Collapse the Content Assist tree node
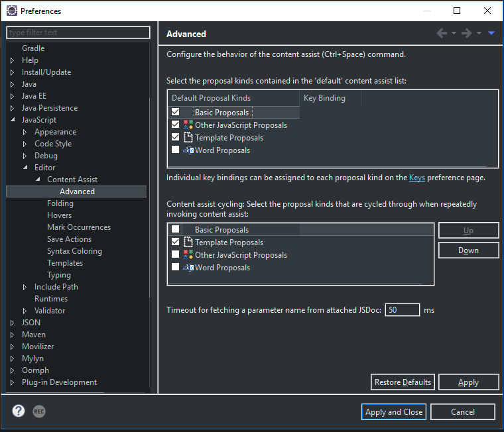The image size is (504, 432). (38, 179)
